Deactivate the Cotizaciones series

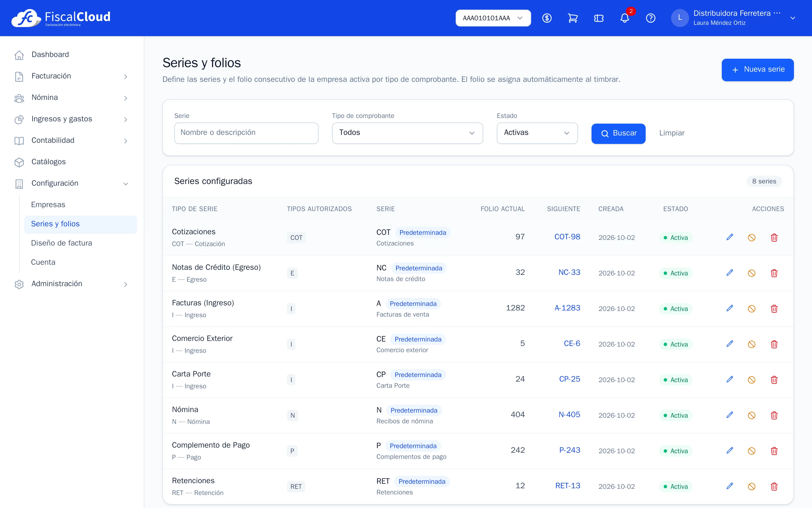point(752,238)
